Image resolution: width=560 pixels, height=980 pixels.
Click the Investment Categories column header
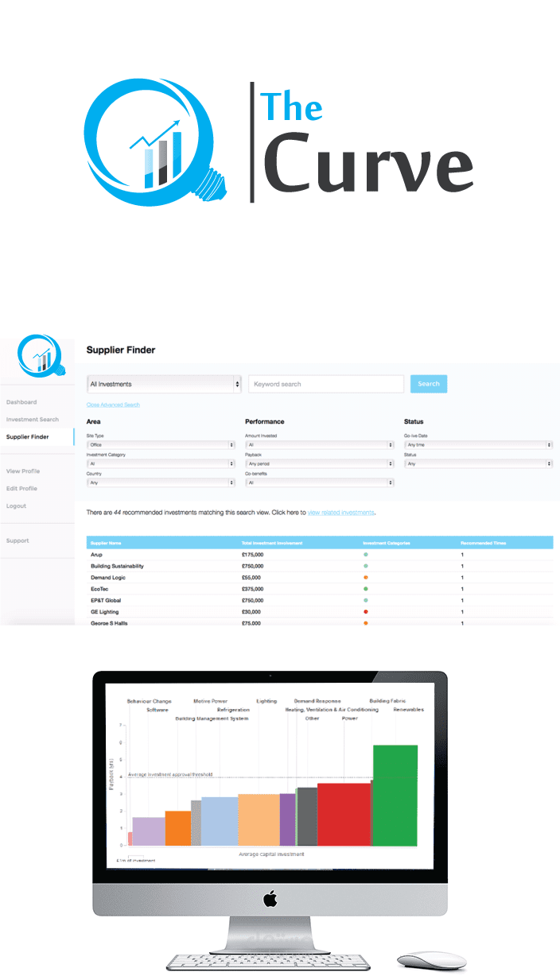click(x=386, y=543)
